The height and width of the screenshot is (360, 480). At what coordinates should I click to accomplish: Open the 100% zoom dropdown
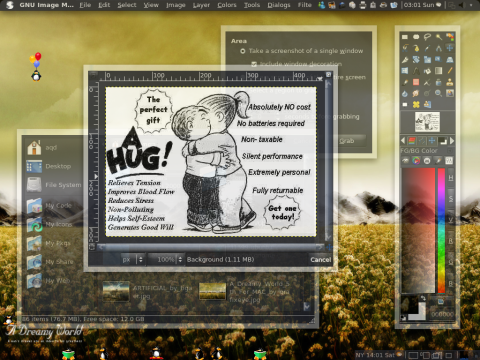point(166,259)
